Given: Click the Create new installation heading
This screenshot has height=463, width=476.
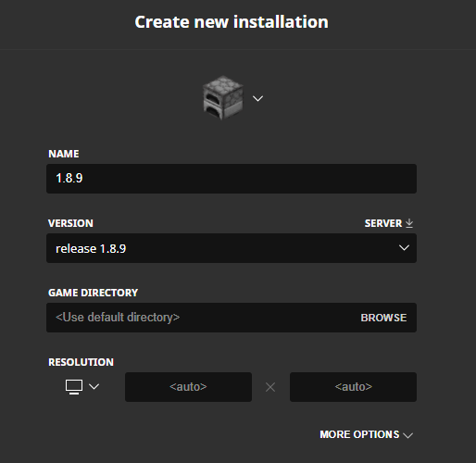Looking at the screenshot, I should click(232, 22).
